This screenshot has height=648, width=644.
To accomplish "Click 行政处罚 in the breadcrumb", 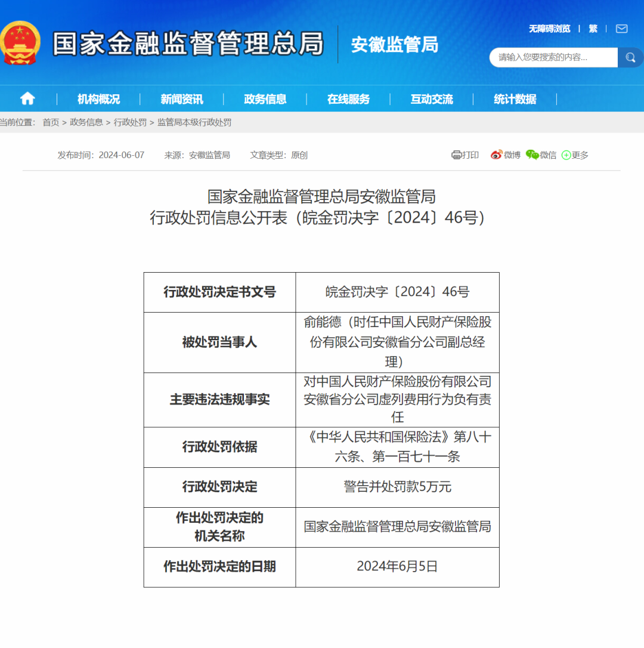I will click(x=130, y=122).
